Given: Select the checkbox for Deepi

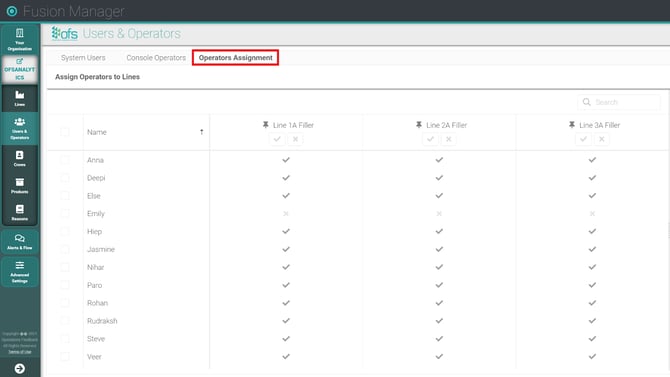Looking at the screenshot, I should (x=65, y=178).
